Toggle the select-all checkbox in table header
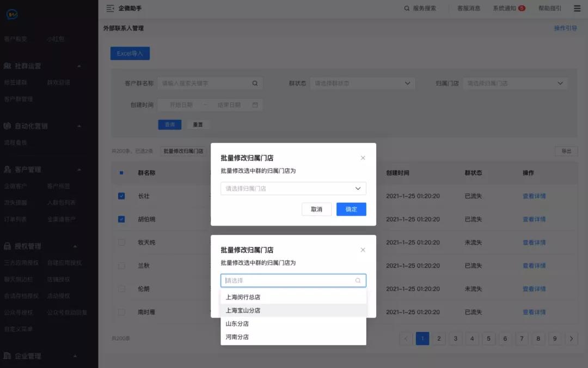588x368 pixels. (x=122, y=173)
